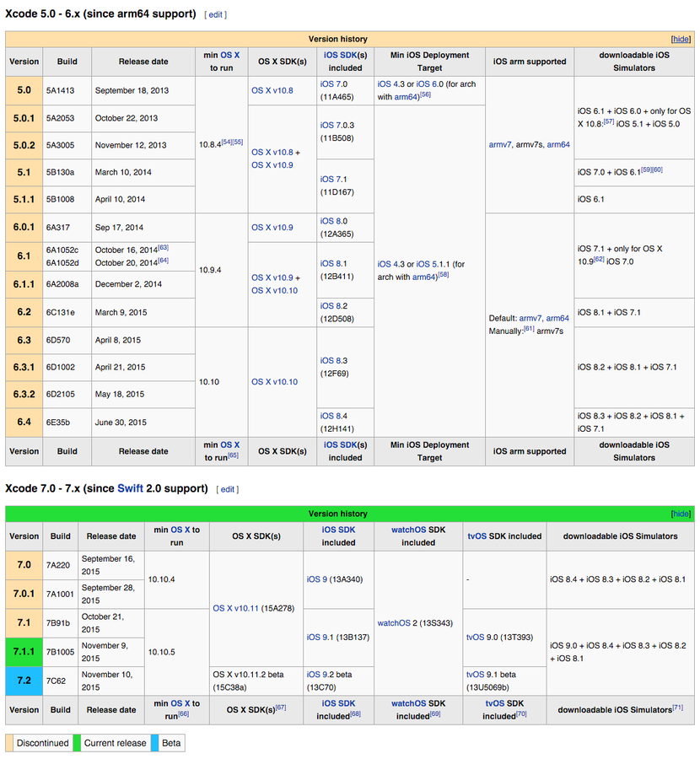Open the Swift link in section heading
The width and height of the screenshot is (700, 759).
130,488
